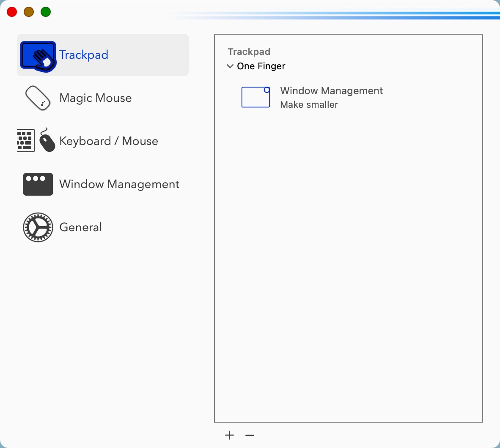500x448 pixels.
Task: Switch to the Magic Mouse section
Action: click(x=103, y=98)
